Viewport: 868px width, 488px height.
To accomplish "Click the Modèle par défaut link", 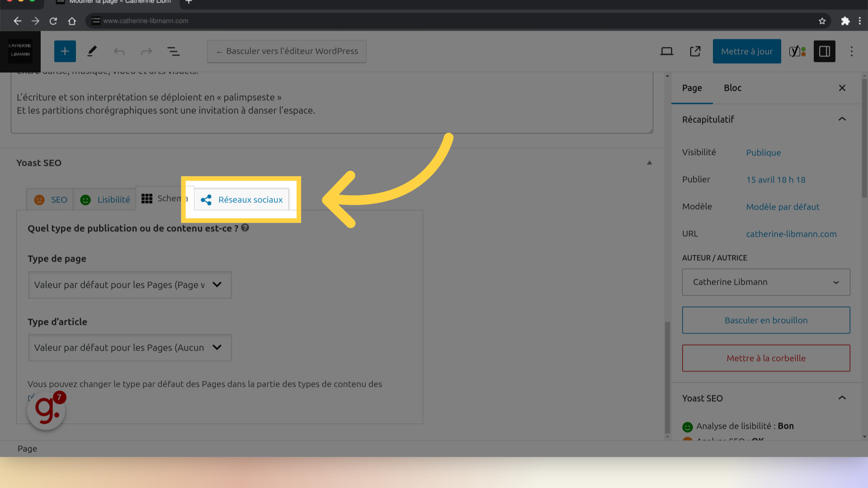I will coord(783,207).
